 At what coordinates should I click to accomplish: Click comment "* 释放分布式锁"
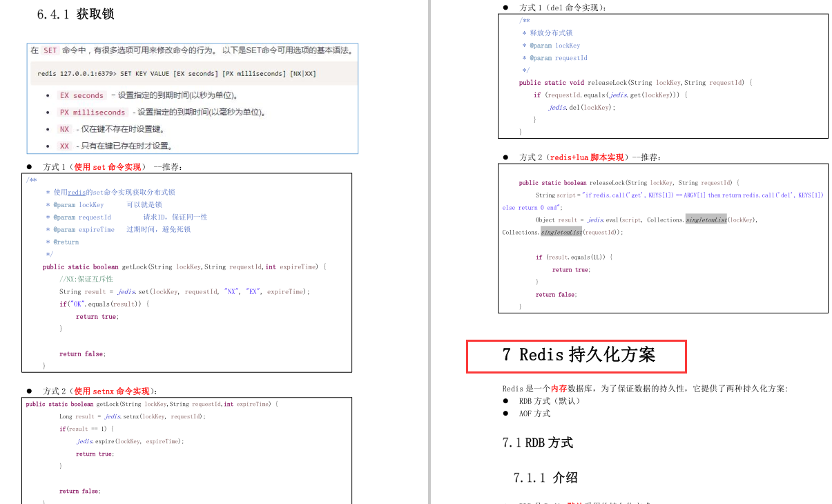coord(548,33)
